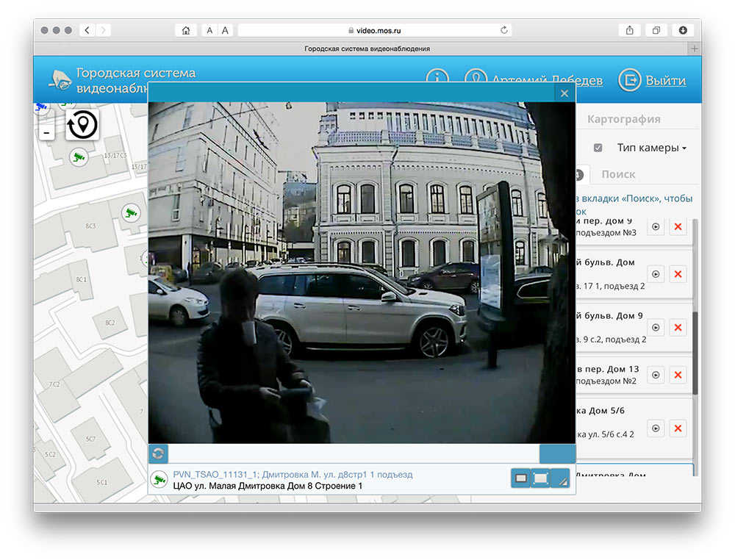Screen dimensions: 735x560
Task: Click the live camera video frame
Action: click(x=362, y=273)
